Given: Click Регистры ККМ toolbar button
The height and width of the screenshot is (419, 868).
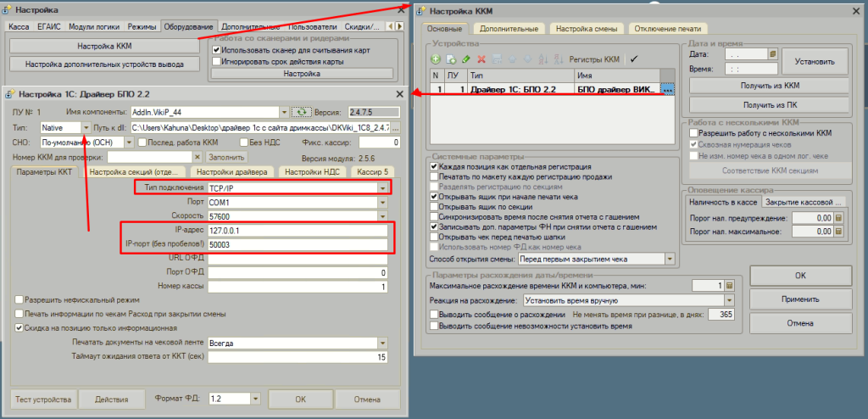Looking at the screenshot, I should [594, 59].
